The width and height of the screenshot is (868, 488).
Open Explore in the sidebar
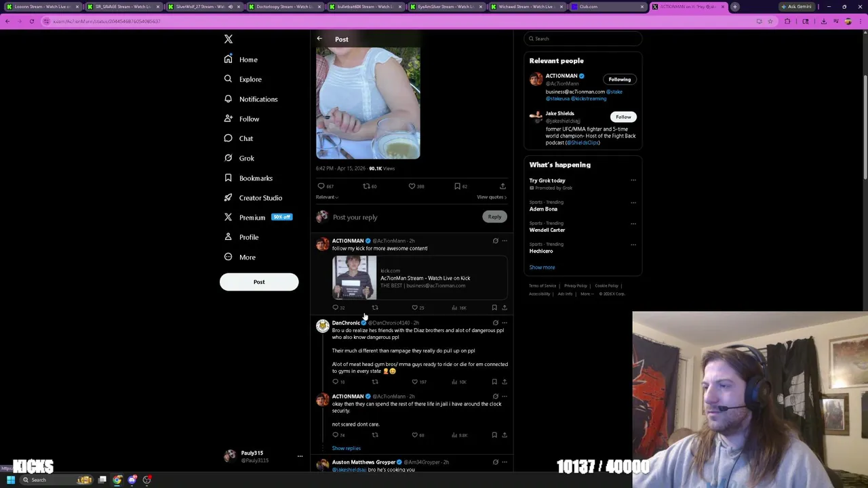[242, 79]
